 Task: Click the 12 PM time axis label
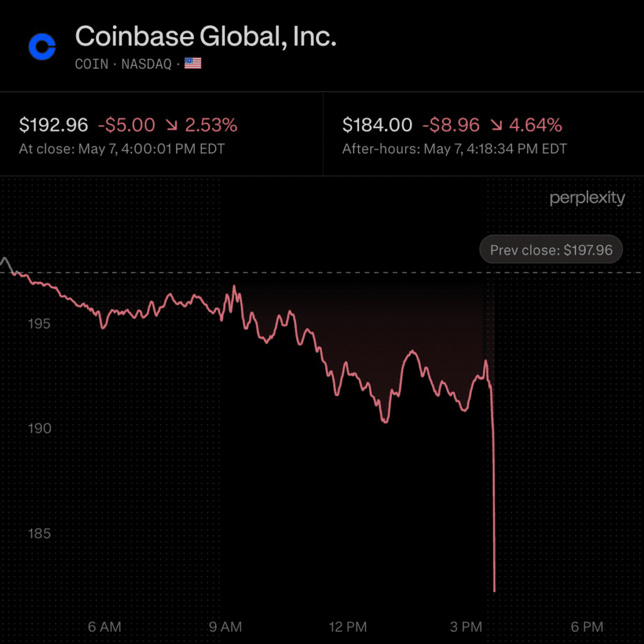(347, 627)
